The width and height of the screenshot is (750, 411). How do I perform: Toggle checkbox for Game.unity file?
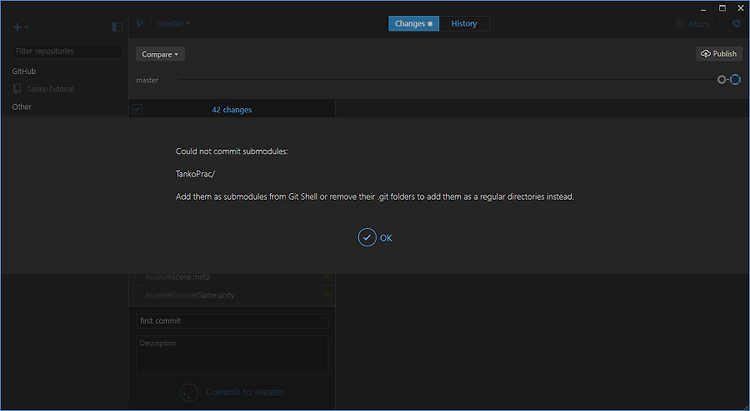point(137,295)
